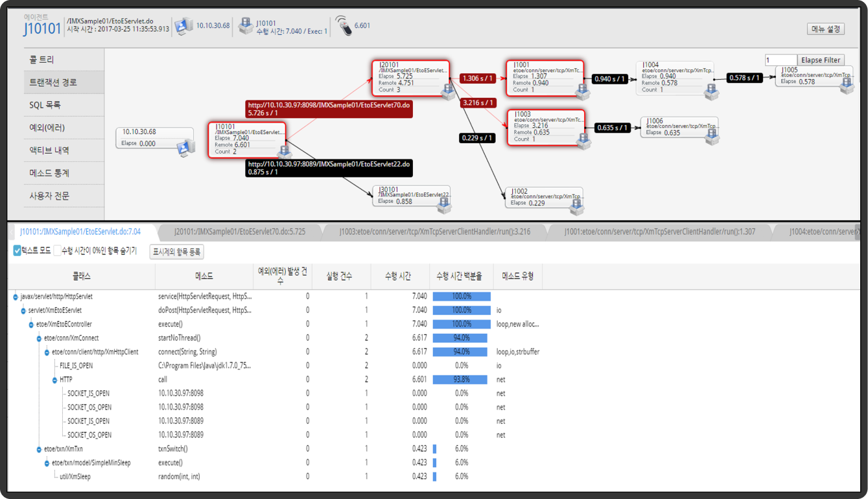Click the mouse icon next to 6.601
The width and height of the screenshot is (868, 499).
coord(344,26)
